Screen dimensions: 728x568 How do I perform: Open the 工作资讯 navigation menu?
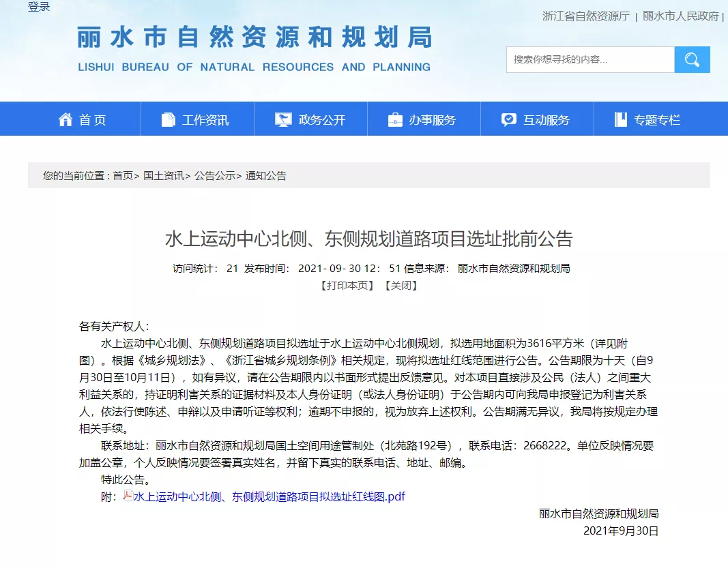[205, 120]
